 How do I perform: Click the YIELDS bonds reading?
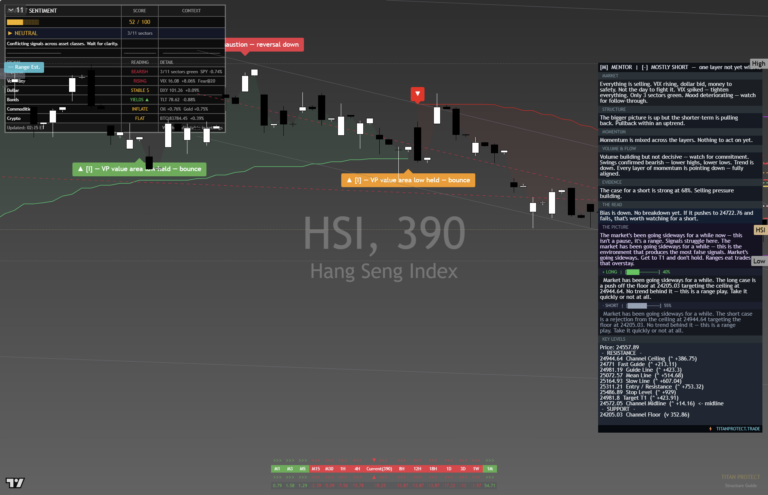140,100
